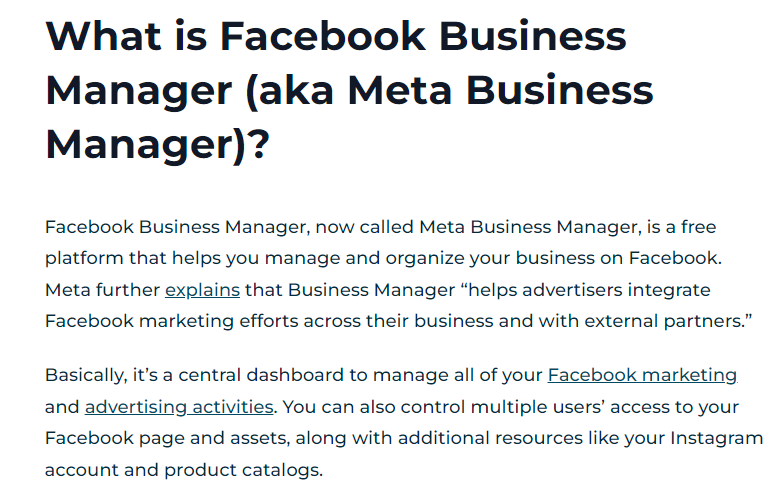Click the word 'free' in first paragraph
Viewport: 780px width, 501px height.
coord(698,227)
